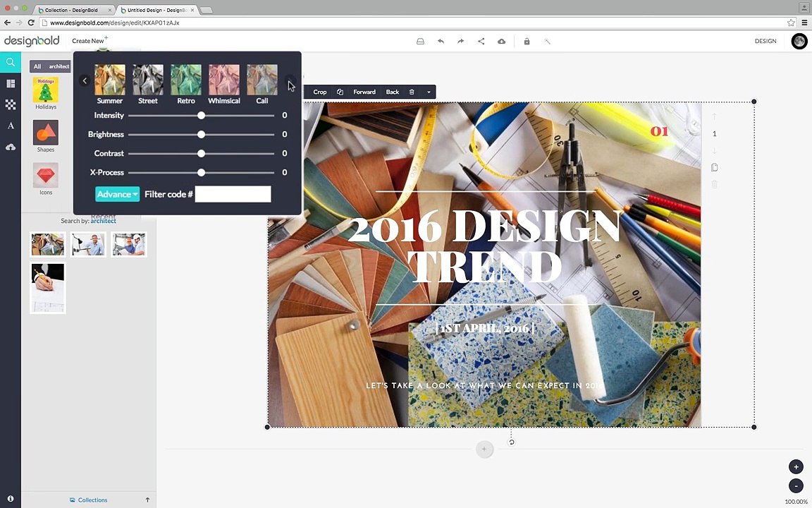
Task: Go to designbold logo home
Action: tap(32, 40)
